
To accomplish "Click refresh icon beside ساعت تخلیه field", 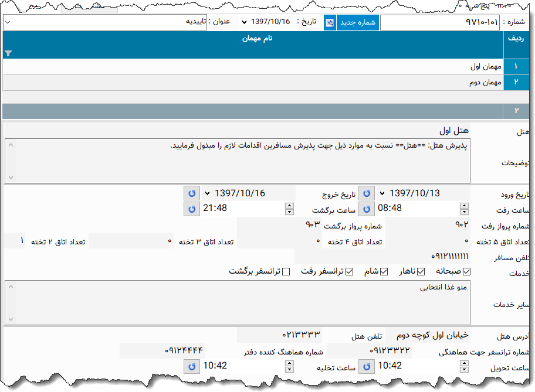I will click(x=192, y=366).
